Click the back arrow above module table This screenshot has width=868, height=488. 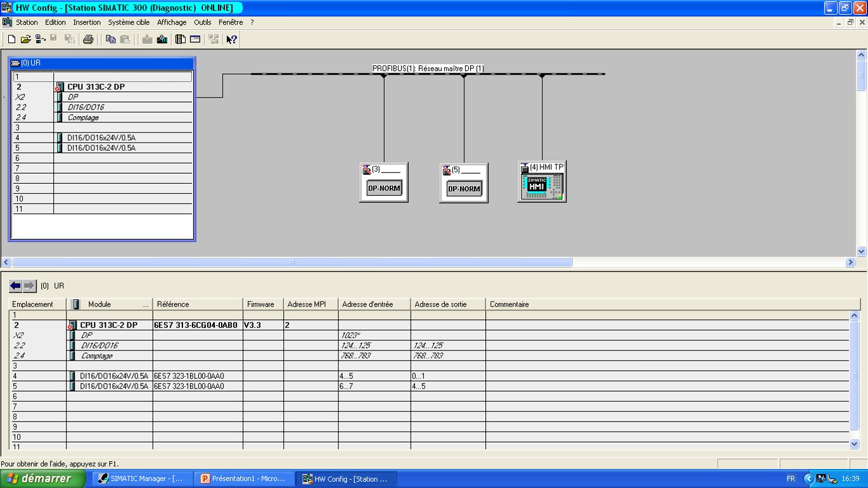(16, 286)
